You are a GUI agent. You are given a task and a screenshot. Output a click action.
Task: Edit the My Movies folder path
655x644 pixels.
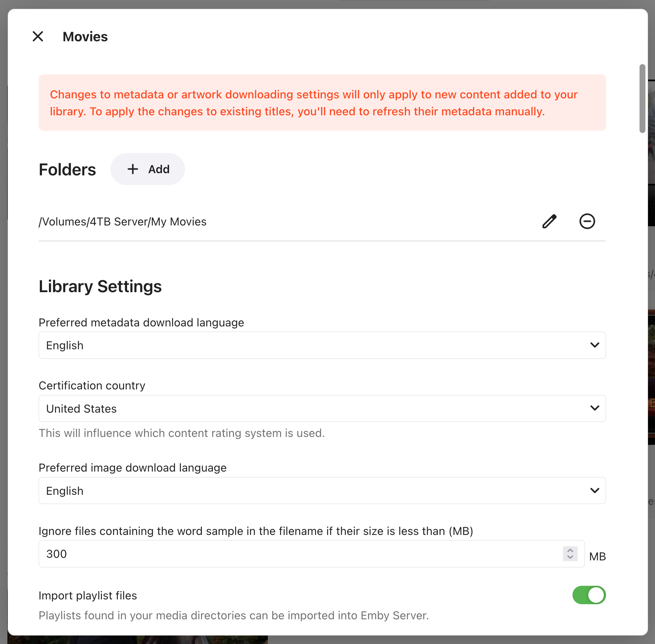coord(549,221)
